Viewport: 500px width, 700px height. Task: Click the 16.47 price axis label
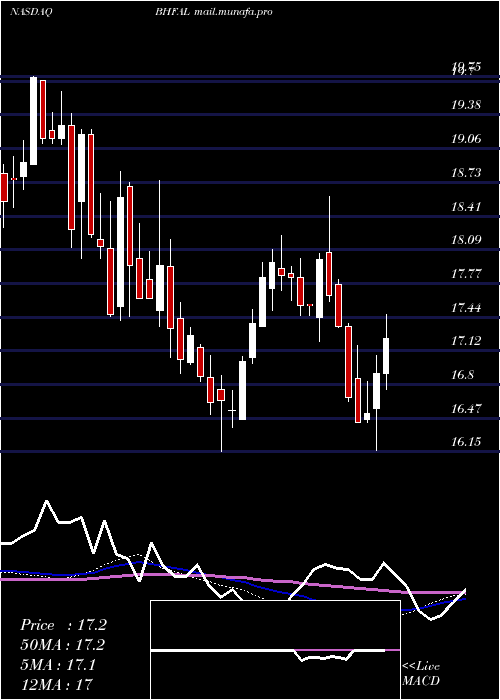point(466,408)
